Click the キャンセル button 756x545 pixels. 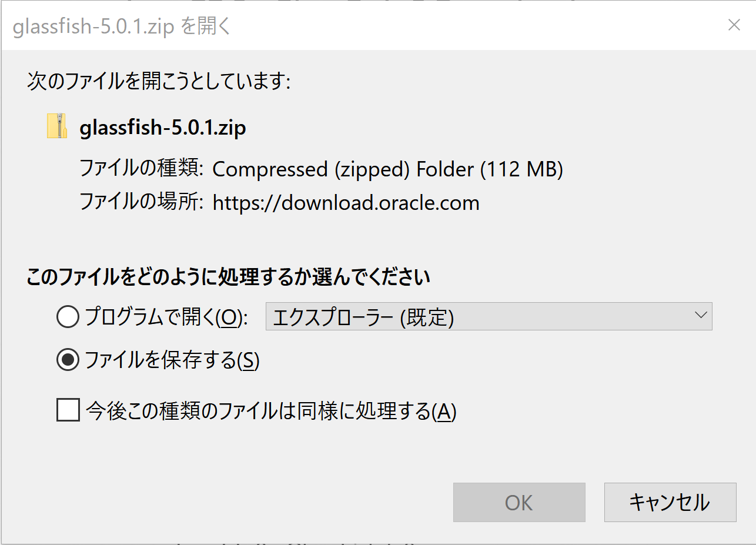pyautogui.click(x=670, y=503)
